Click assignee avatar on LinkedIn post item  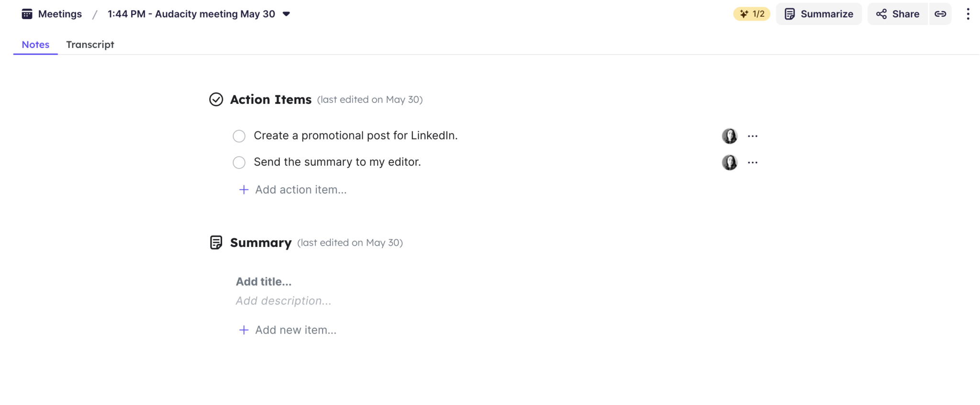(729, 136)
